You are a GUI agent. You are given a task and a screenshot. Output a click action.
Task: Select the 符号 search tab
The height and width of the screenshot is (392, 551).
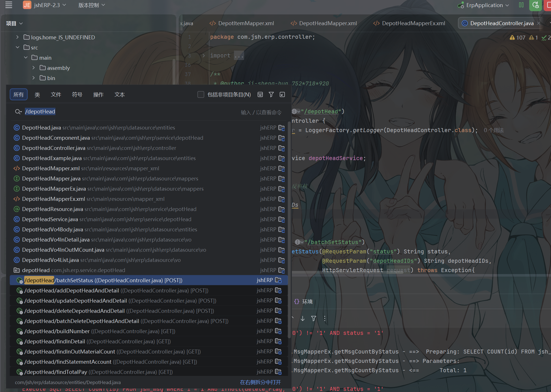point(77,94)
